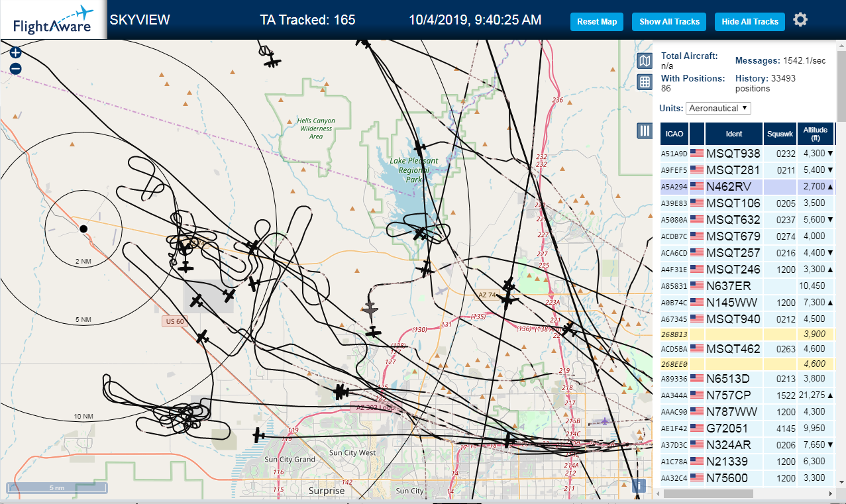Select the yellow 268EE0 row
The image size is (846, 504).
748,364
